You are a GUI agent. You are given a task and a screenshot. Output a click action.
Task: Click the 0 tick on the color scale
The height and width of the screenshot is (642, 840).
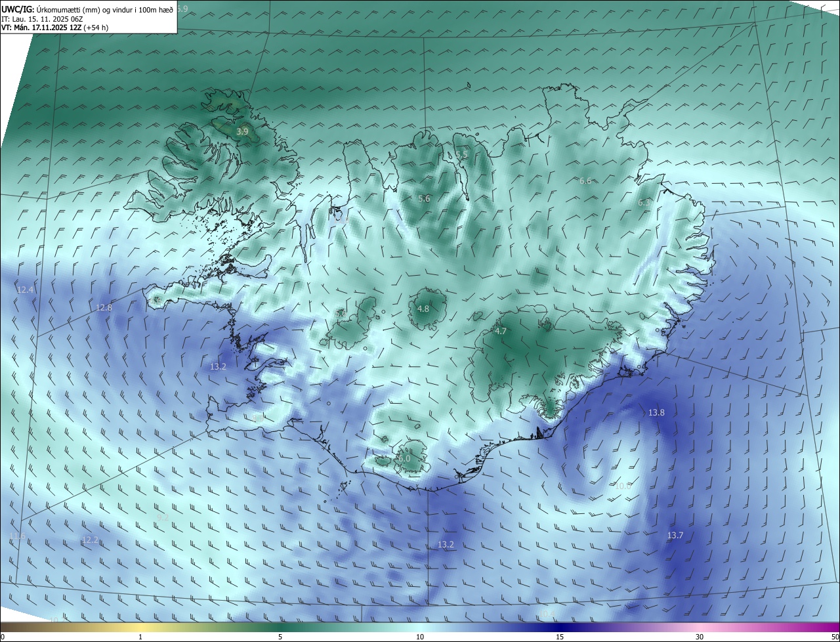tap(3, 637)
